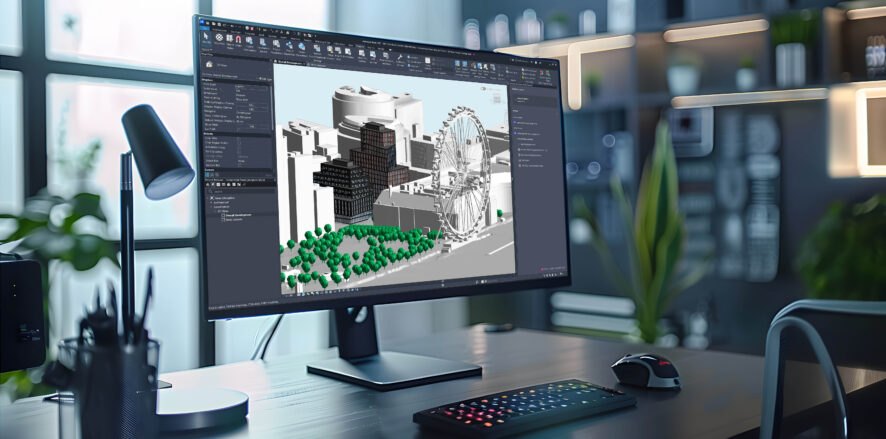The image size is (886, 439).
Task: Click the search field in the browser panel
Action: [x=241, y=192]
